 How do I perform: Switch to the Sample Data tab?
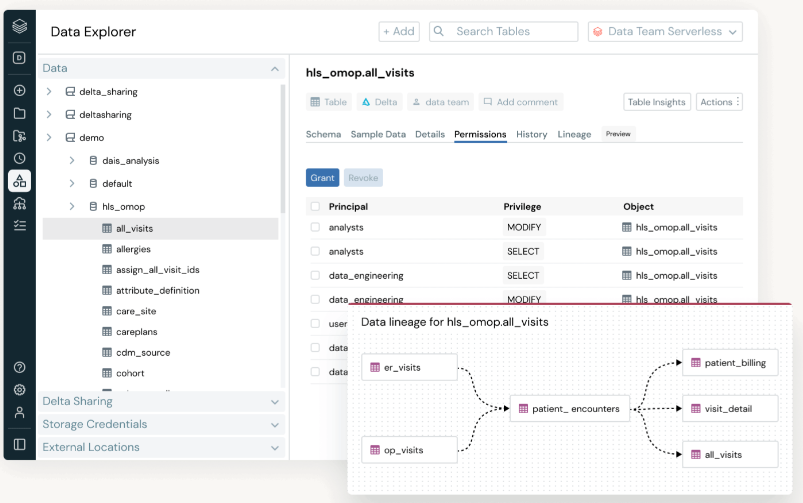(378, 134)
